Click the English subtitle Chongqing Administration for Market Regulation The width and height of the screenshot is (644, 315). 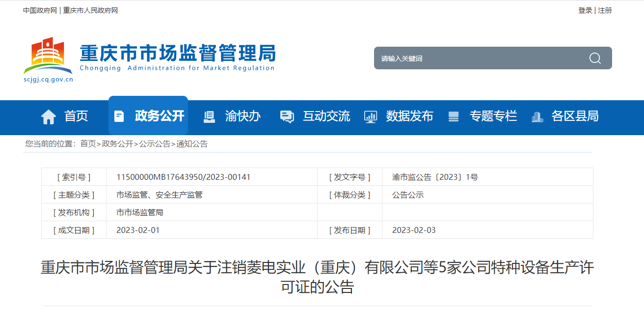(177, 68)
